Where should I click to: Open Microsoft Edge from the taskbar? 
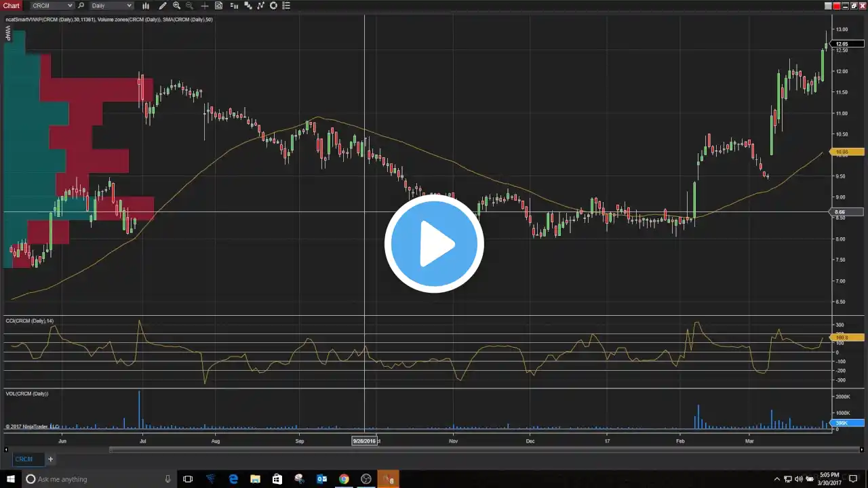pyautogui.click(x=233, y=479)
